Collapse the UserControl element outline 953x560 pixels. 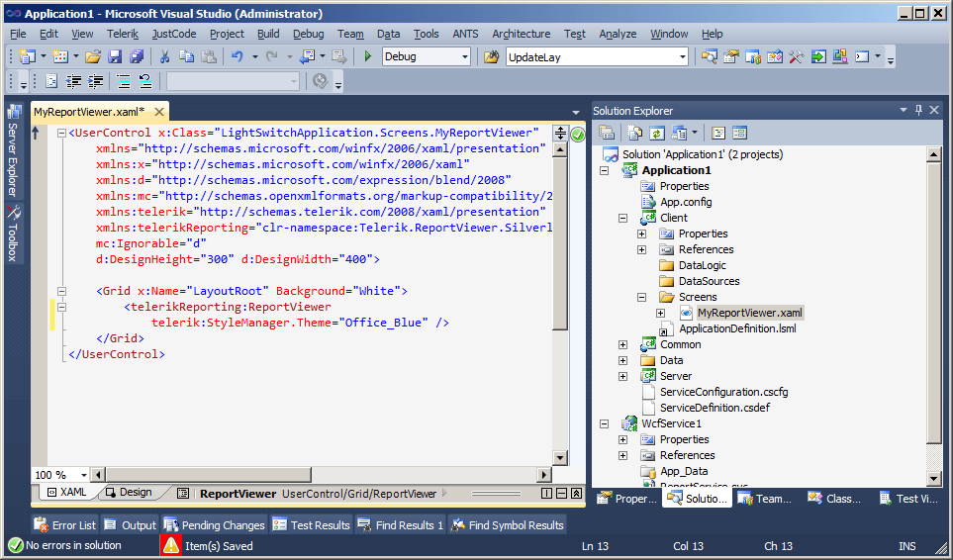(61, 133)
